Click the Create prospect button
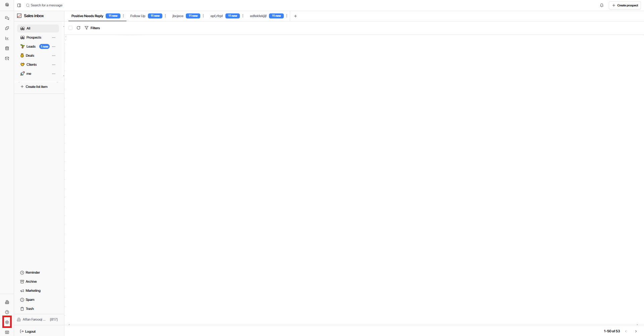Image resolution: width=644 pixels, height=336 pixels. pos(625,5)
